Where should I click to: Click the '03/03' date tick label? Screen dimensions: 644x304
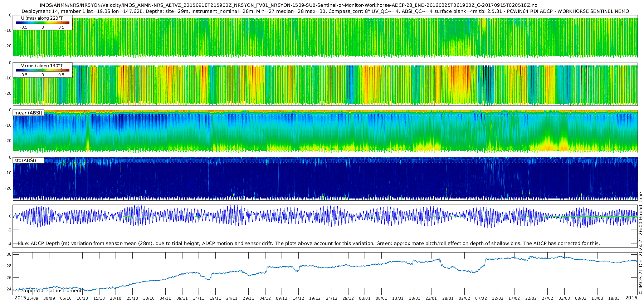point(564,298)
